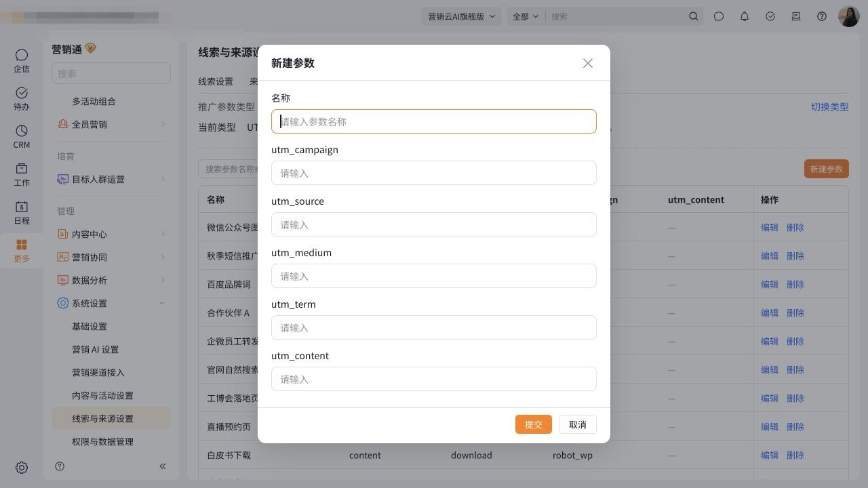Image resolution: width=868 pixels, height=488 pixels.
Task: Open 待办 todo icon in rail
Action: tap(22, 98)
